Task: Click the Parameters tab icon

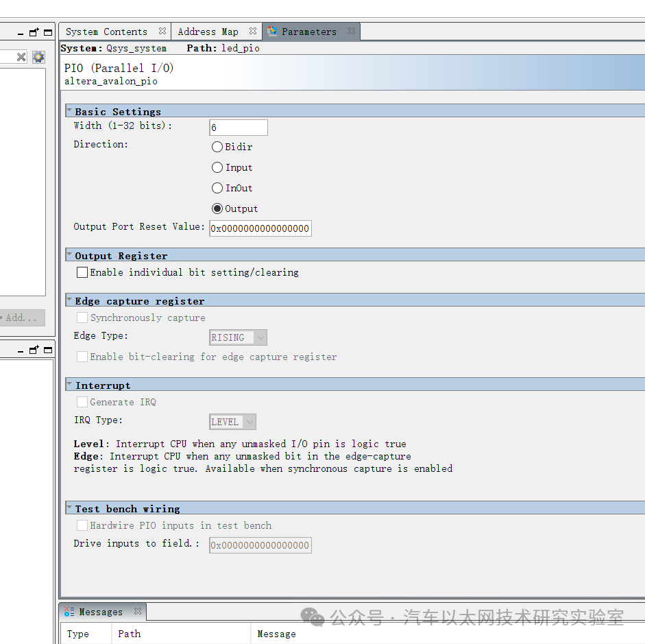Action: click(272, 32)
